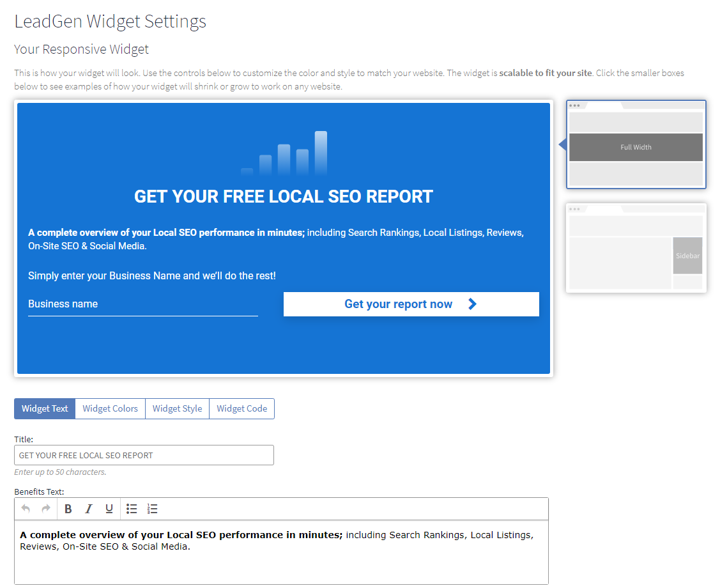Image resolution: width=720 pixels, height=588 pixels.
Task: Click the Your Responsive Widget subheading
Action: click(81, 49)
